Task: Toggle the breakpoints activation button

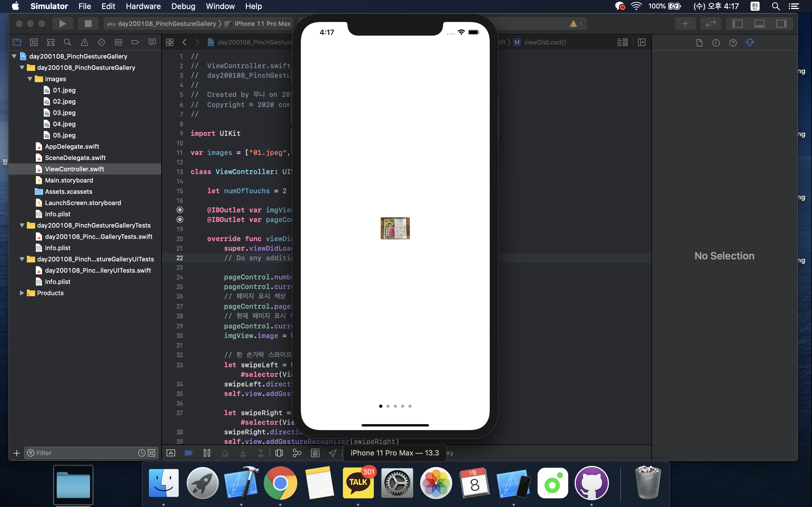Action: point(189,453)
